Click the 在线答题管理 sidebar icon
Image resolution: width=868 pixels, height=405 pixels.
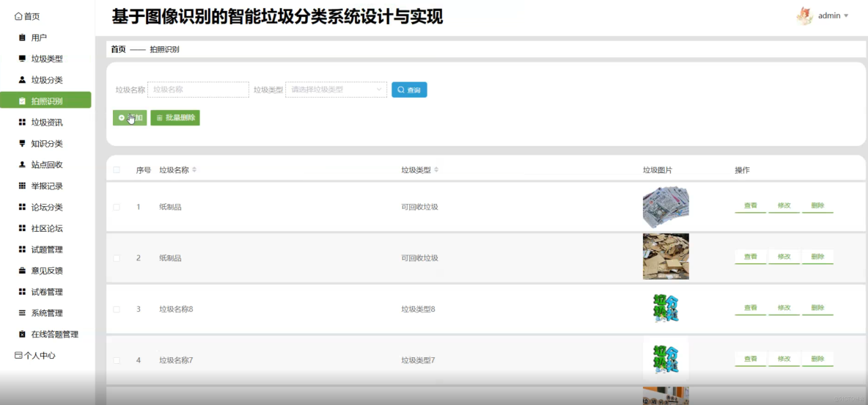(x=22, y=334)
